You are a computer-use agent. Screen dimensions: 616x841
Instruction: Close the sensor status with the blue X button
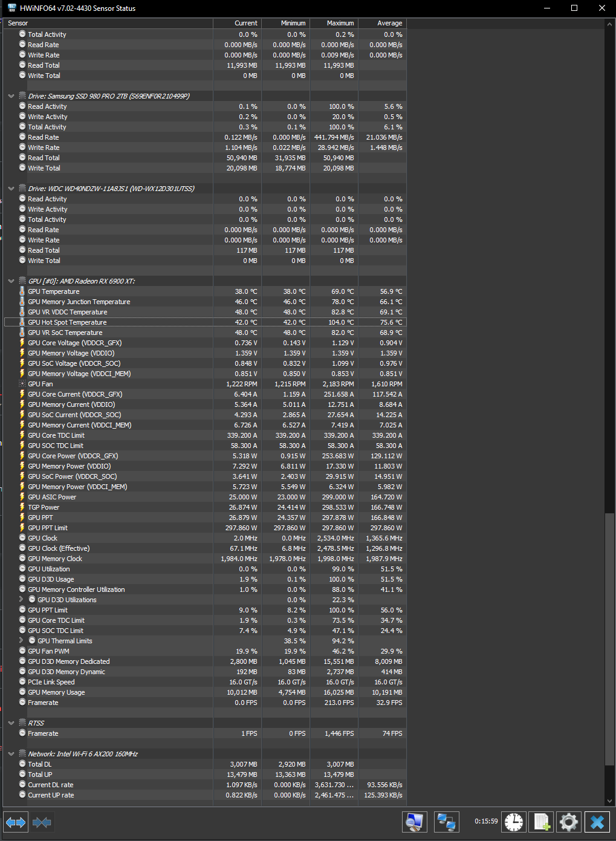click(597, 822)
